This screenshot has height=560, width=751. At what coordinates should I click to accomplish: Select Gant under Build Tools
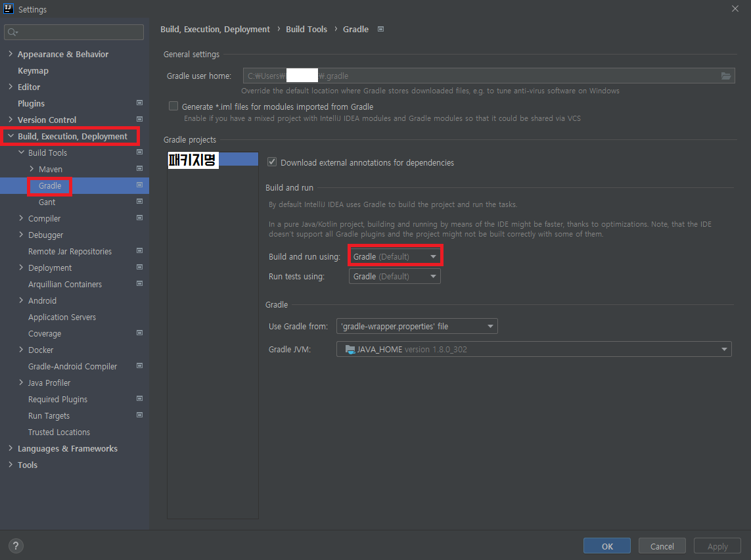[47, 202]
